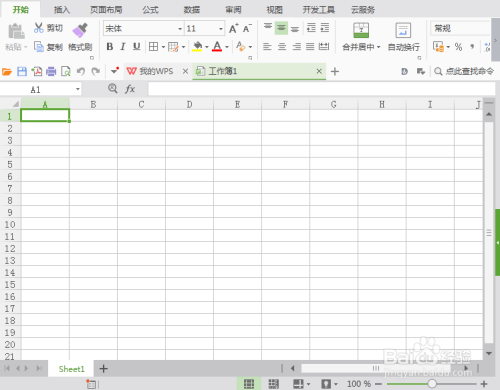The height and width of the screenshot is (390, 500).
Task: Click the Cut (剪切) scissors icon
Action: pyautogui.click(x=39, y=28)
